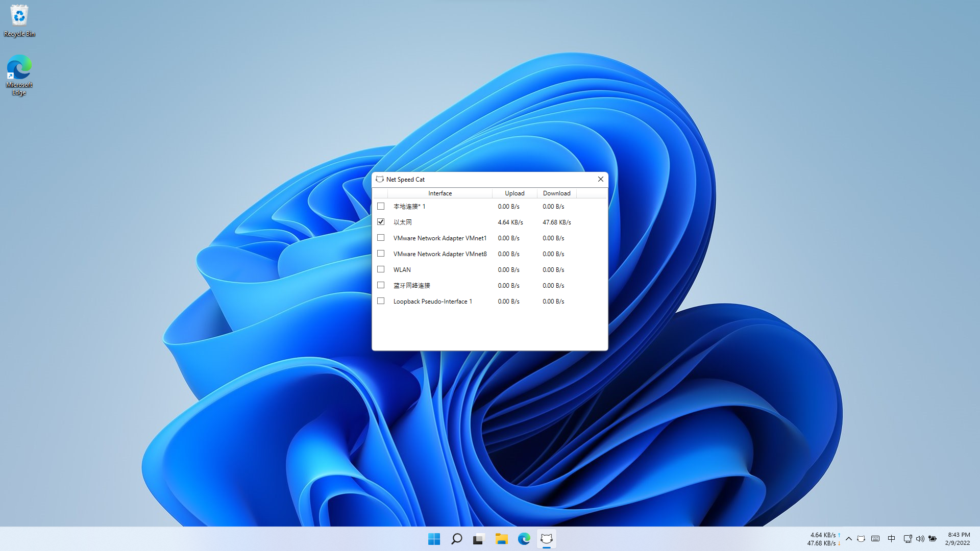Click the Download column header
The width and height of the screenshot is (980, 551).
tap(556, 193)
